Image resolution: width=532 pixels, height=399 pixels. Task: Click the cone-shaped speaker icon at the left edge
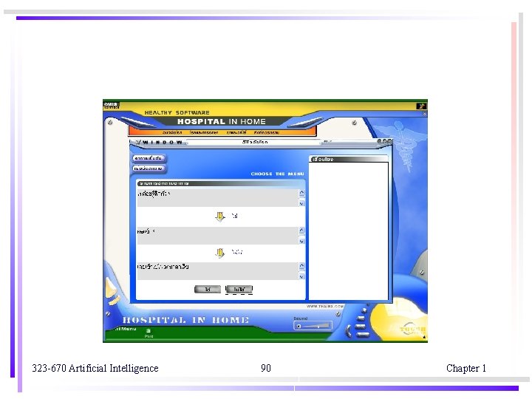coord(112,291)
